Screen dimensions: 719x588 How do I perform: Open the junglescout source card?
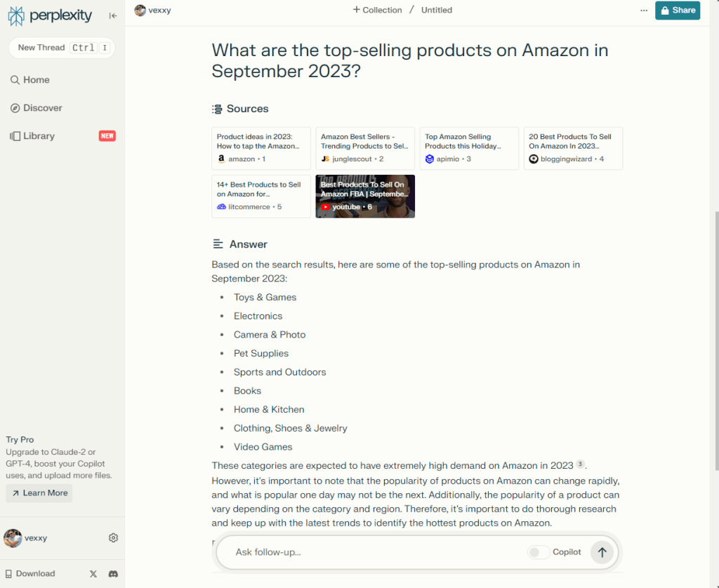[x=365, y=148]
